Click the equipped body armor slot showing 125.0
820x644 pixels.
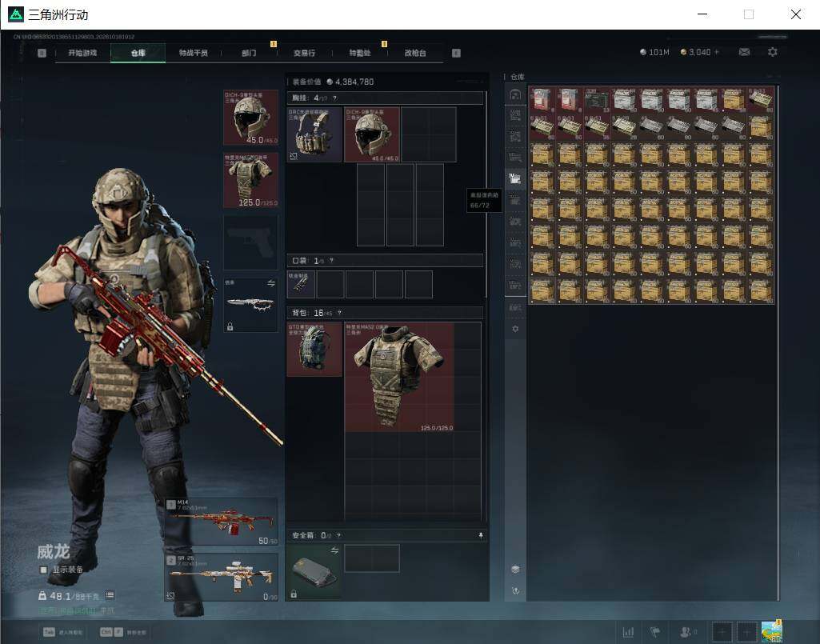pos(250,181)
